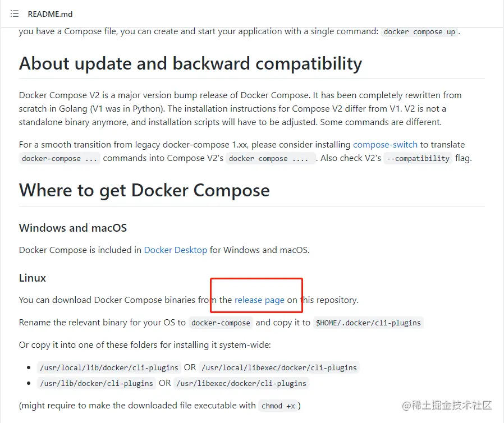This screenshot has height=423, width=504.
Task: Select the Windows and macOS subheading
Action: coord(73,228)
